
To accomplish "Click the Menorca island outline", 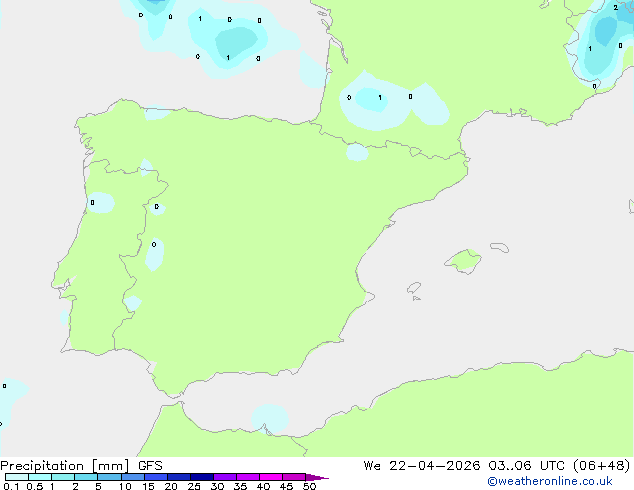I will tap(500, 247).
